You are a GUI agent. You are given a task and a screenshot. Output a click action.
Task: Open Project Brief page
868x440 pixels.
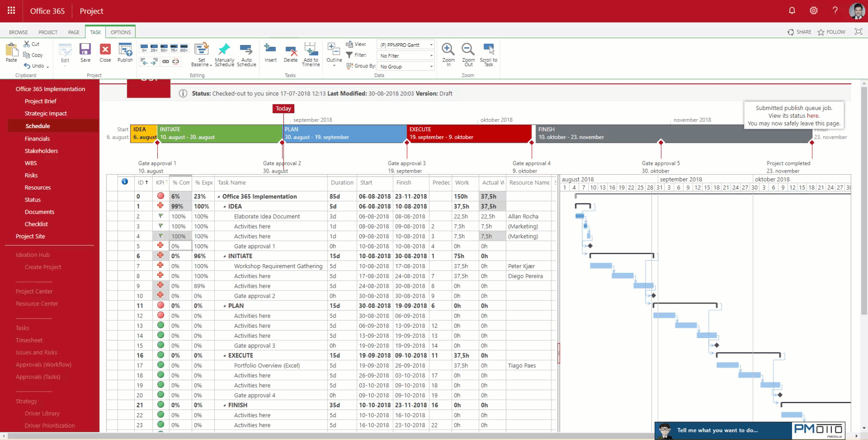pyautogui.click(x=40, y=101)
